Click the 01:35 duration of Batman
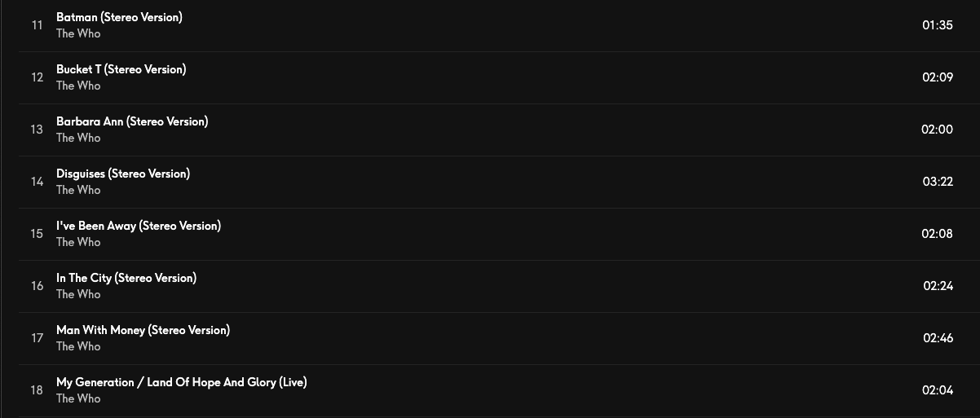The height and width of the screenshot is (418, 980). tap(938, 25)
